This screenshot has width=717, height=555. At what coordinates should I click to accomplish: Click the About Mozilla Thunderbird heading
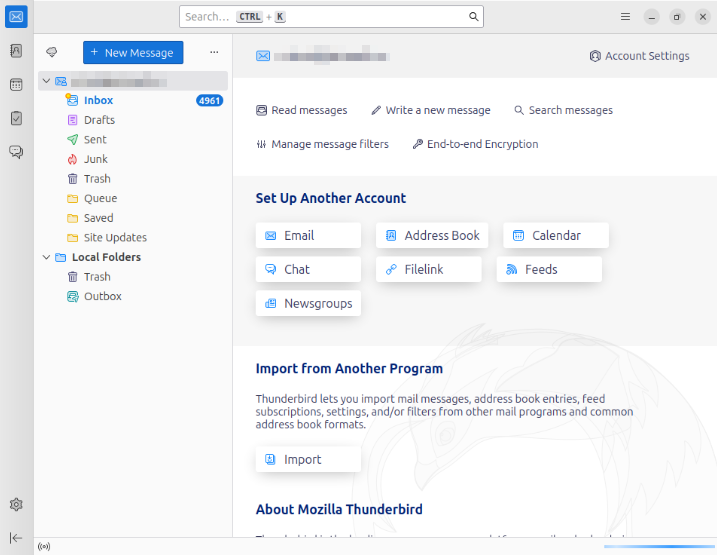click(x=339, y=510)
